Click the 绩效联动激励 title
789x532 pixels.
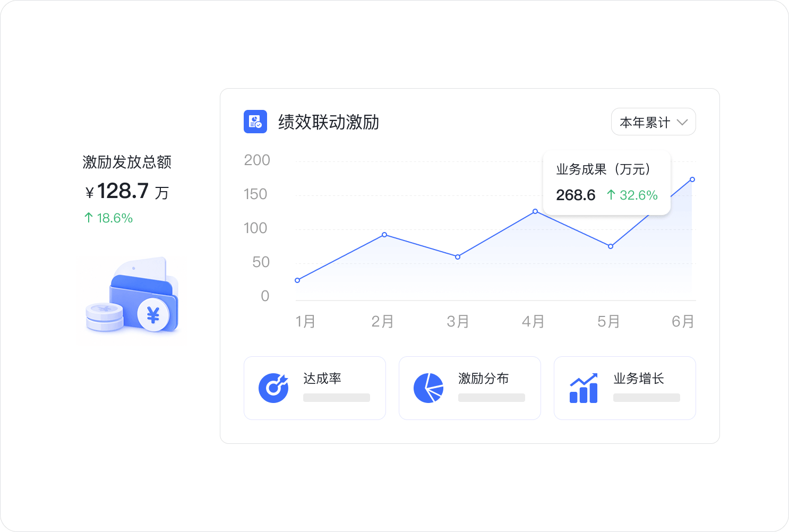pyautogui.click(x=329, y=122)
